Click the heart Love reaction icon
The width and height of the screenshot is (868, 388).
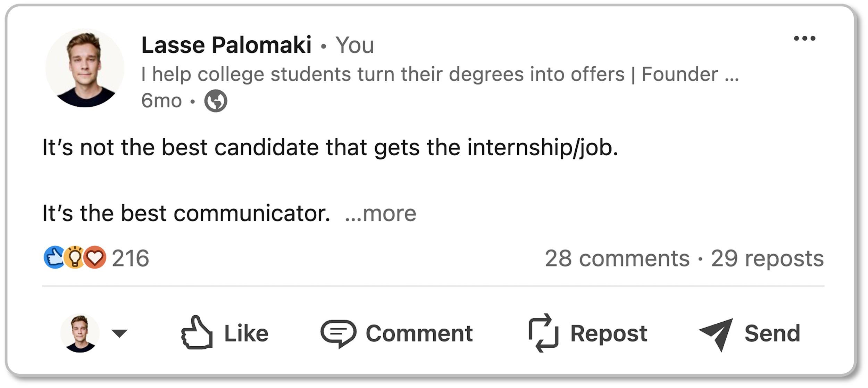point(95,257)
